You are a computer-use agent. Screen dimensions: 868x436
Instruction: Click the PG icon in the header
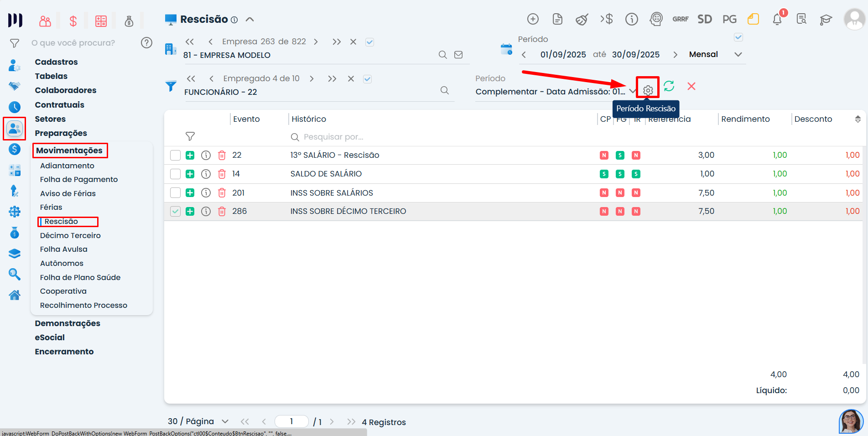pos(729,19)
